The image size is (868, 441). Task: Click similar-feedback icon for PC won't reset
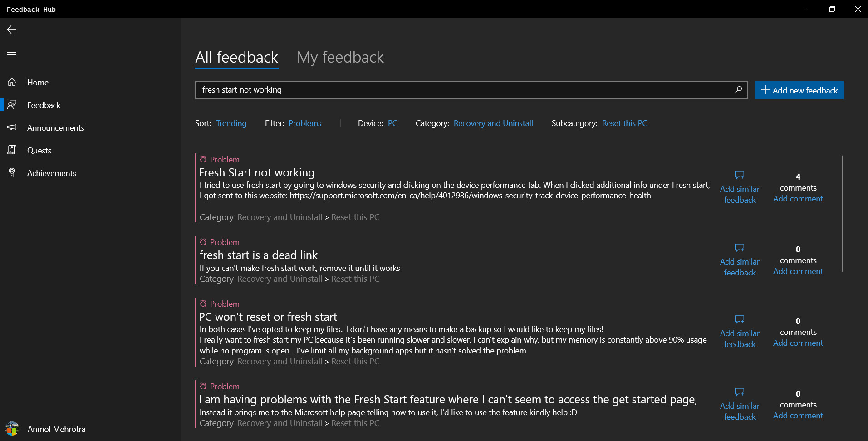click(740, 319)
